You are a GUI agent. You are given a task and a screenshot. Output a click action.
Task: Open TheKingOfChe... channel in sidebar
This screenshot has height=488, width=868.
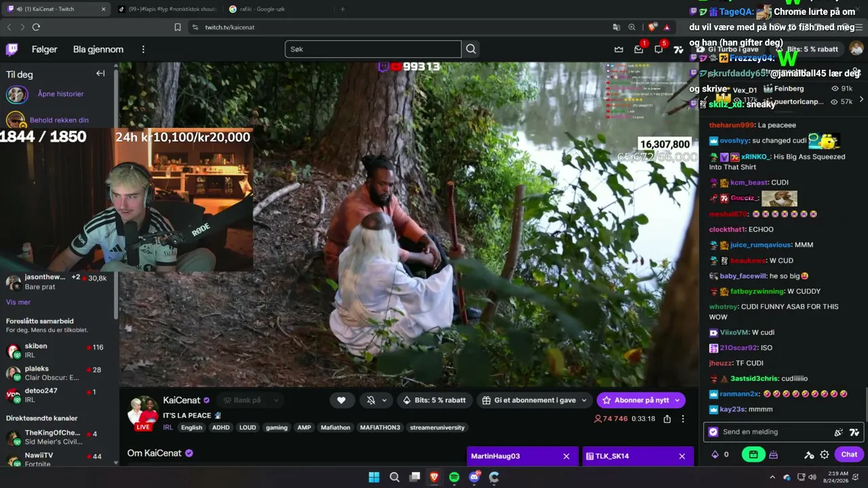tap(59, 437)
